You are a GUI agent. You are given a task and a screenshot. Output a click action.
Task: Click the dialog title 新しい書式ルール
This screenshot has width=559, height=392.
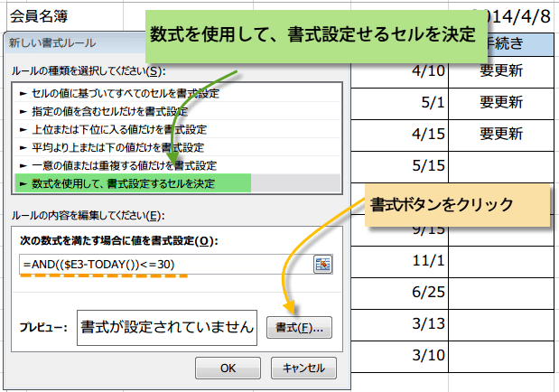click(52, 42)
